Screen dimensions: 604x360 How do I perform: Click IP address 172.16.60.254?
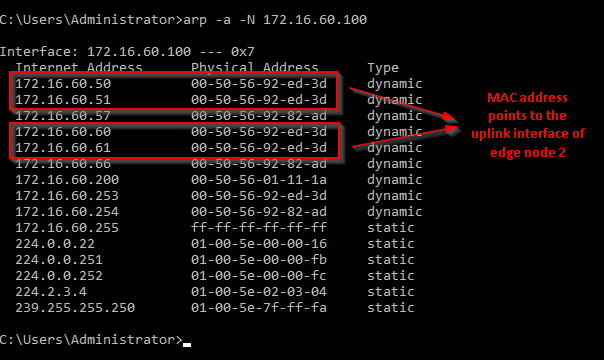click(x=67, y=211)
